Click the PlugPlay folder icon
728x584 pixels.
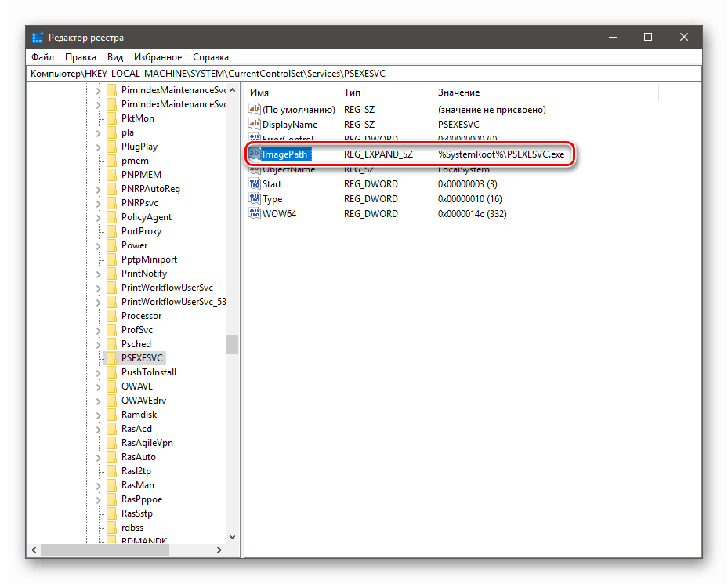[111, 147]
